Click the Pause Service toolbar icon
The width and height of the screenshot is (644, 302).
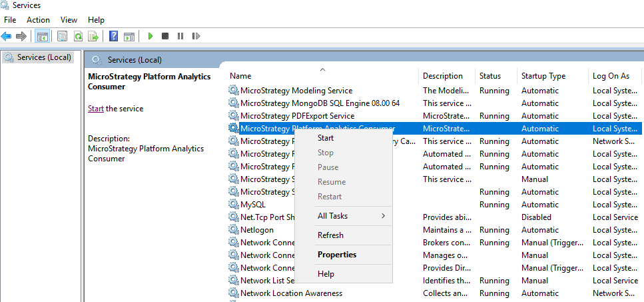click(180, 36)
